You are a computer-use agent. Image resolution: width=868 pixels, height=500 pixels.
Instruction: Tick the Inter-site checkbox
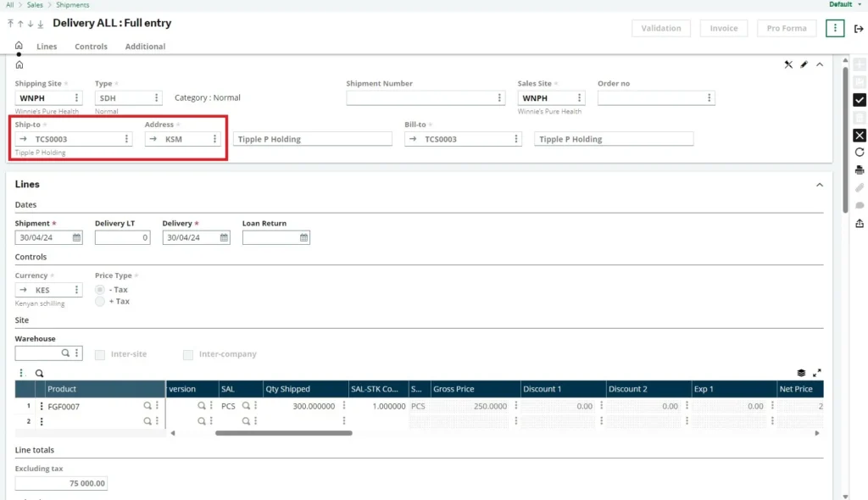(x=100, y=354)
